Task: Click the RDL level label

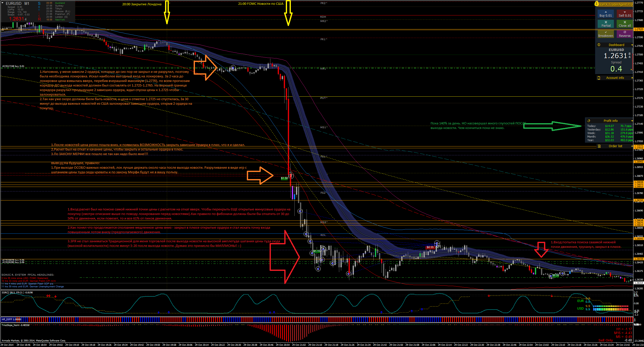Action: click(323, 235)
